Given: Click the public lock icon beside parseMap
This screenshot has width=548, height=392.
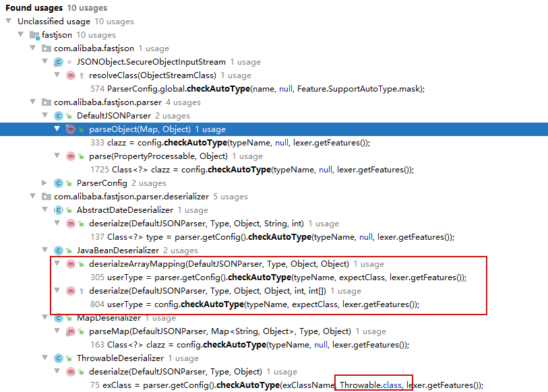Looking at the screenshot, I should point(81,331).
